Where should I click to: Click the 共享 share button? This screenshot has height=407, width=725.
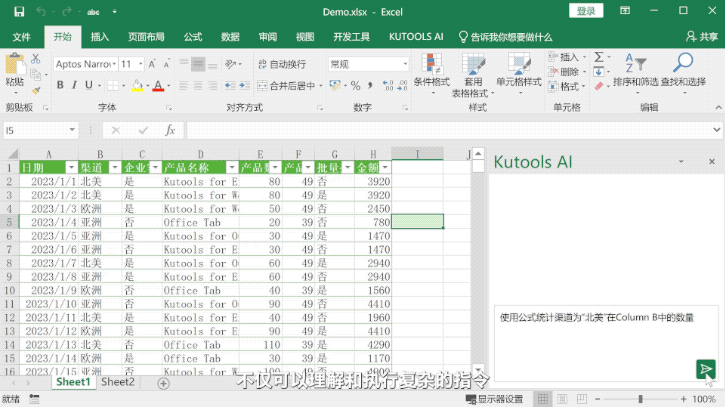coord(701,37)
